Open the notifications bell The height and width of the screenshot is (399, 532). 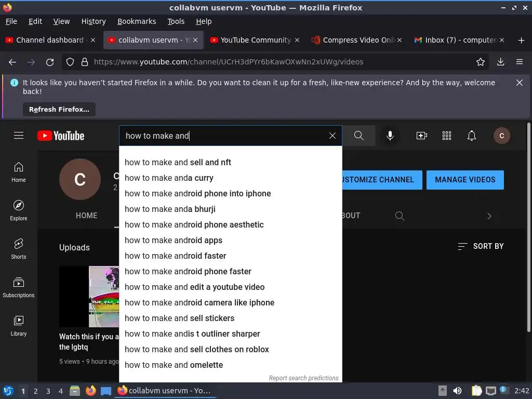point(472,136)
